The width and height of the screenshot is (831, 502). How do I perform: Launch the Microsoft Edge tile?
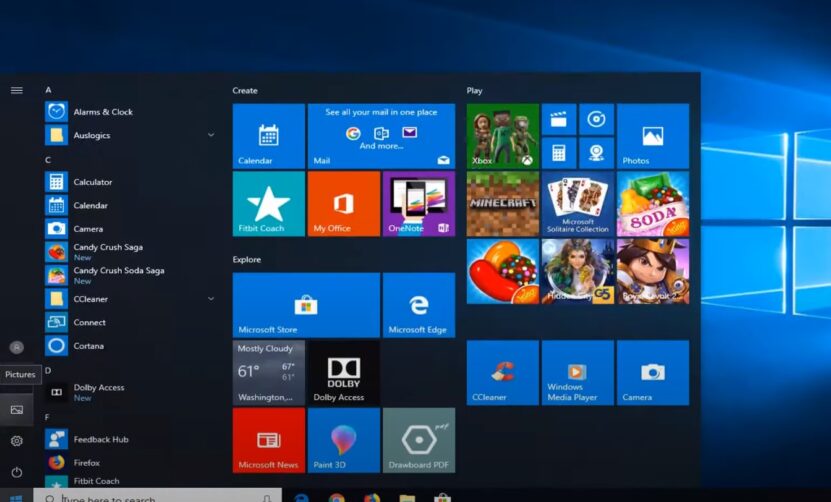coord(419,305)
